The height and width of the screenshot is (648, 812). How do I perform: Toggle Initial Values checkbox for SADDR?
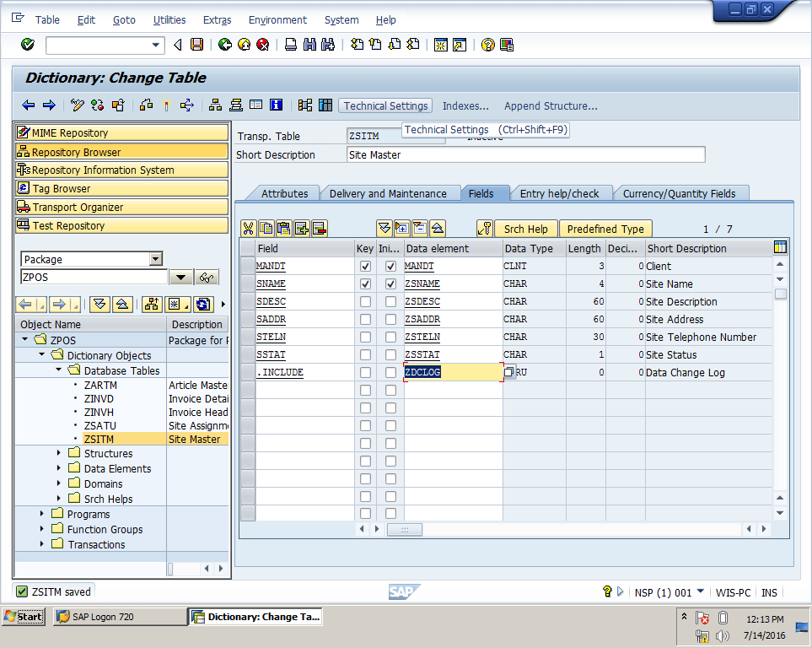pos(390,320)
